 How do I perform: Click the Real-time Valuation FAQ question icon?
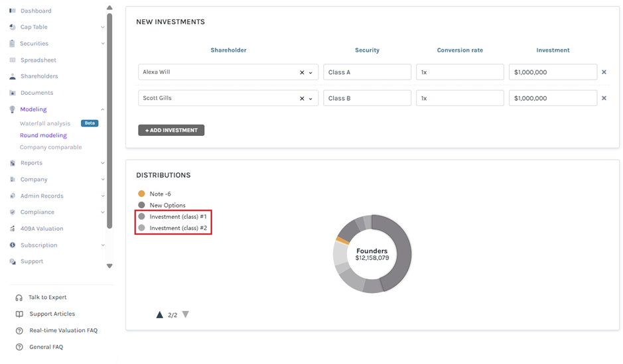point(19,331)
